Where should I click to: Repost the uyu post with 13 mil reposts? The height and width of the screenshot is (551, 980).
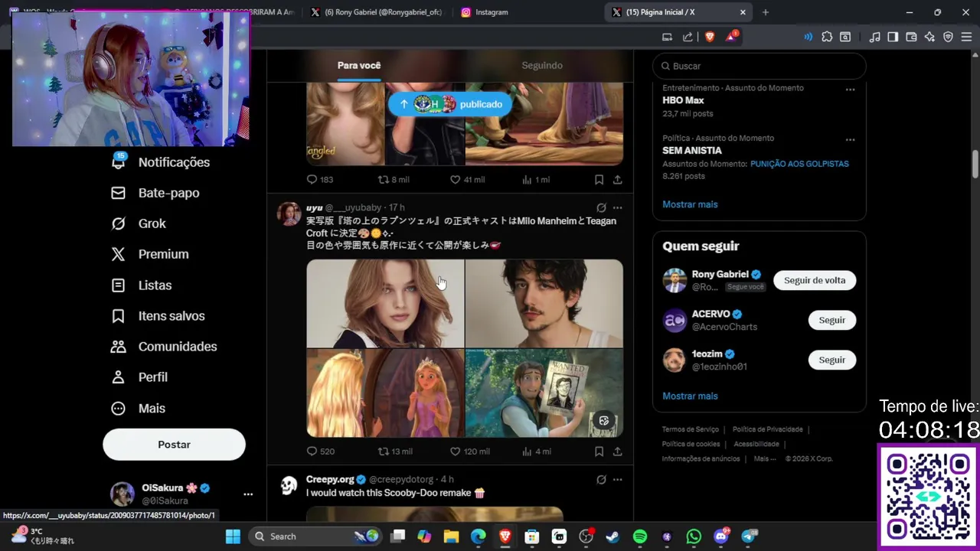[396, 452]
